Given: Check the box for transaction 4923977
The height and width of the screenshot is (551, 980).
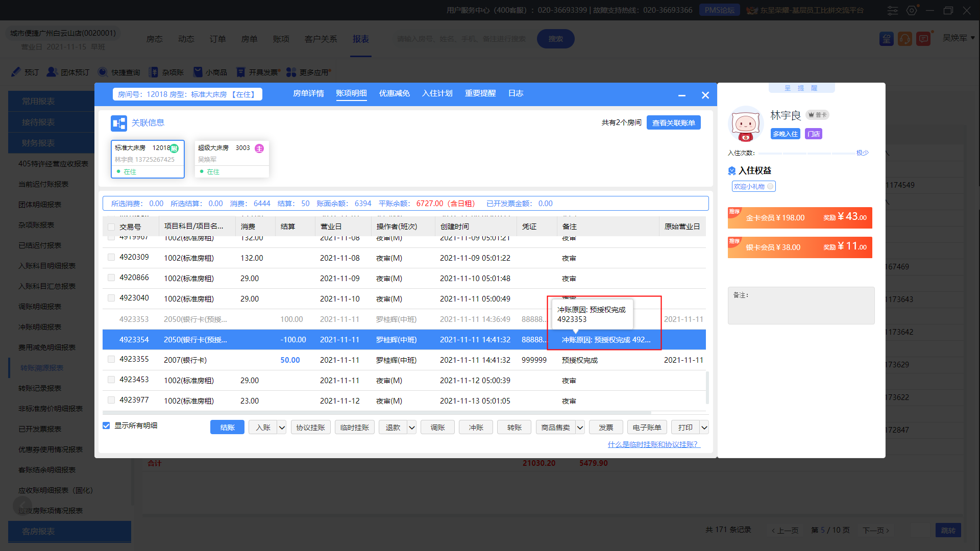Looking at the screenshot, I should point(111,400).
